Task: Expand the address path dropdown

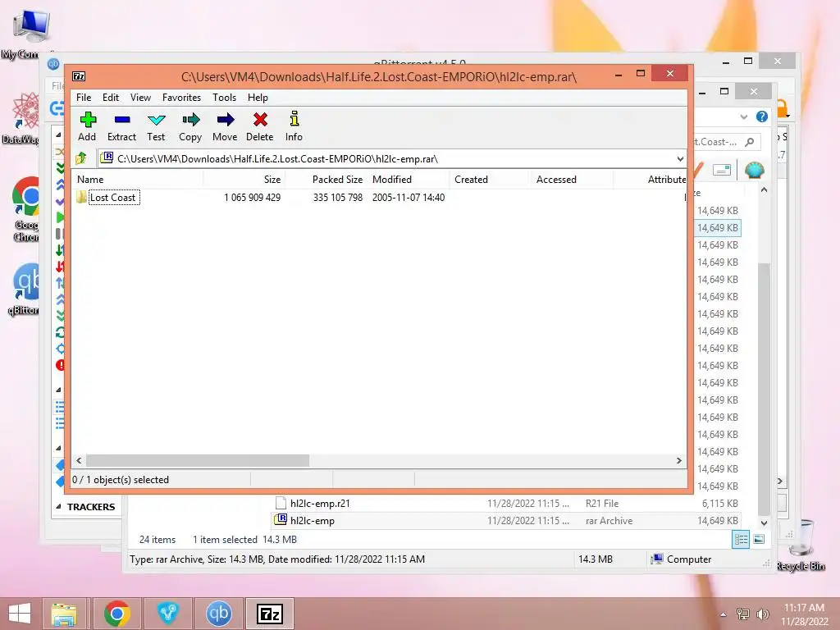Action: [x=680, y=159]
